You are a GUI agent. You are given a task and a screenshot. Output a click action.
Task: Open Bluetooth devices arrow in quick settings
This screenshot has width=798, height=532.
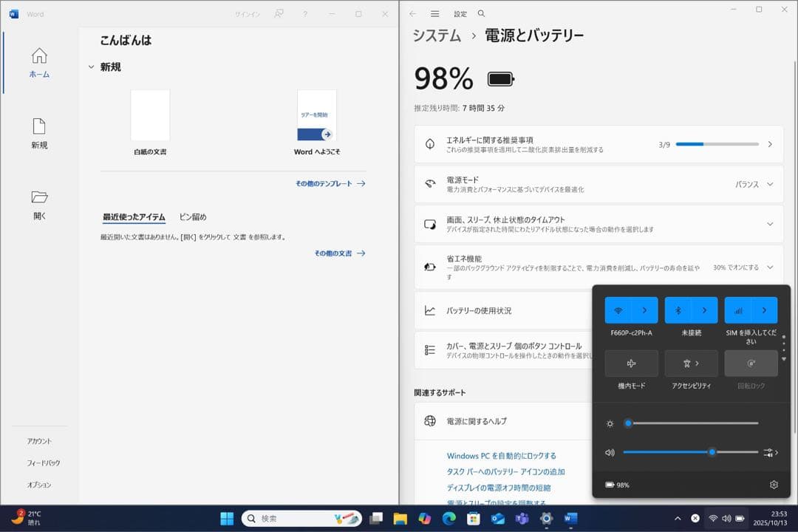click(704, 310)
